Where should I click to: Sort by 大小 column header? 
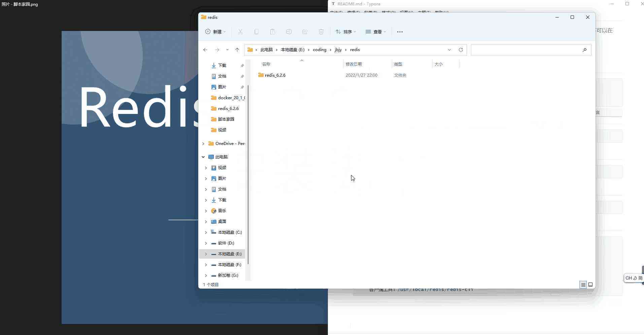tap(438, 64)
